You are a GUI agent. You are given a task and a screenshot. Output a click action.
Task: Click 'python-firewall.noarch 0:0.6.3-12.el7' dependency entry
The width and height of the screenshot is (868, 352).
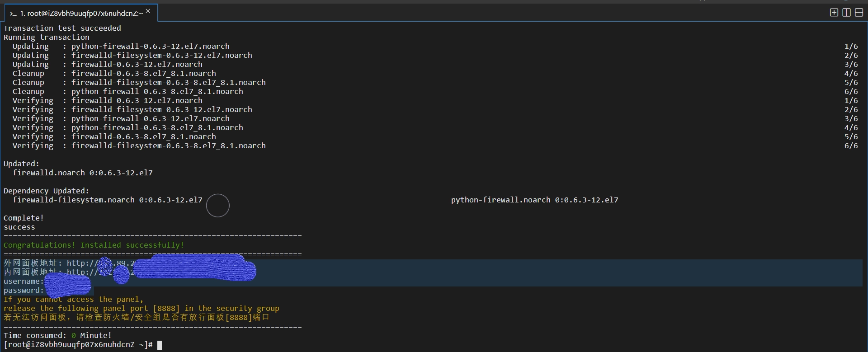(x=535, y=200)
